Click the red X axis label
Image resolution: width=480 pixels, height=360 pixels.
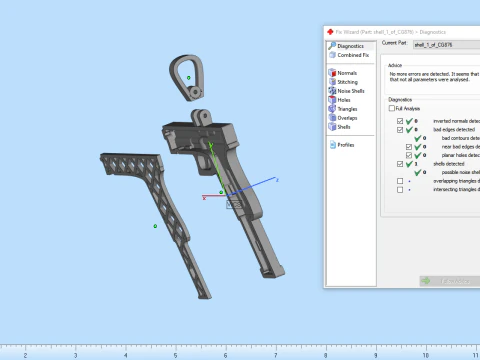[x=204, y=198]
